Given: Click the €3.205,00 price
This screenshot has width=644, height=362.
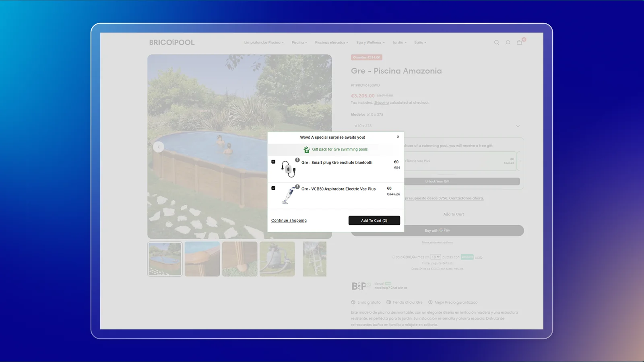Looking at the screenshot, I should click(x=363, y=96).
